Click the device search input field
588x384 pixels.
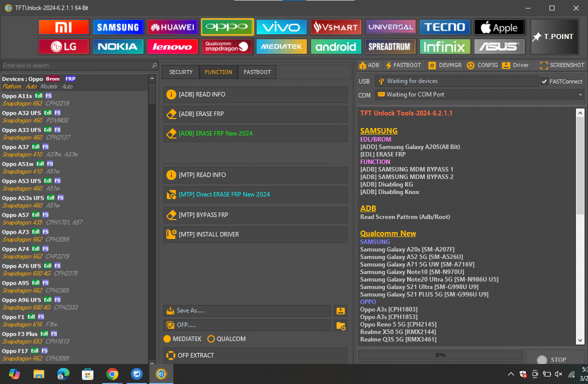(x=75, y=65)
